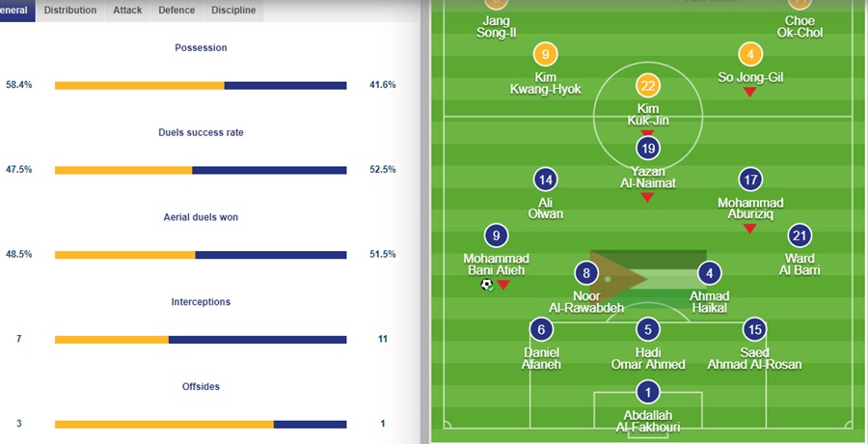Image resolution: width=868 pixels, height=444 pixels.
Task: Open the Discipline tab
Action: pos(233,11)
